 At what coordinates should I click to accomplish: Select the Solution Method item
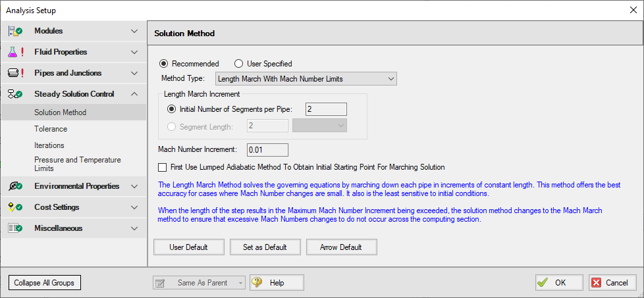click(73, 112)
